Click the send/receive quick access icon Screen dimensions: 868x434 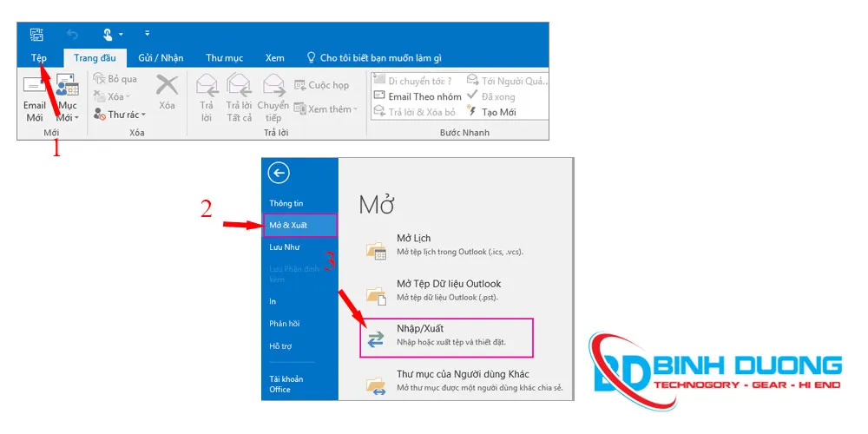(x=36, y=35)
